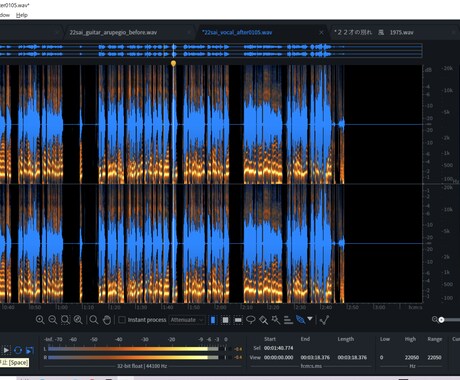
Task: Open the Help menu
Action: 22,15
